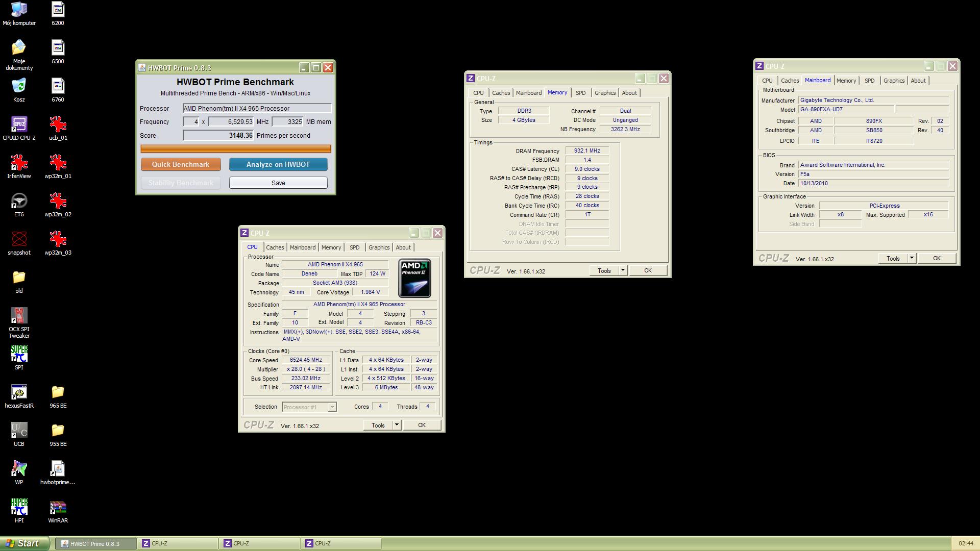
Task: Open the ucb_01 image file
Action: tap(58, 128)
